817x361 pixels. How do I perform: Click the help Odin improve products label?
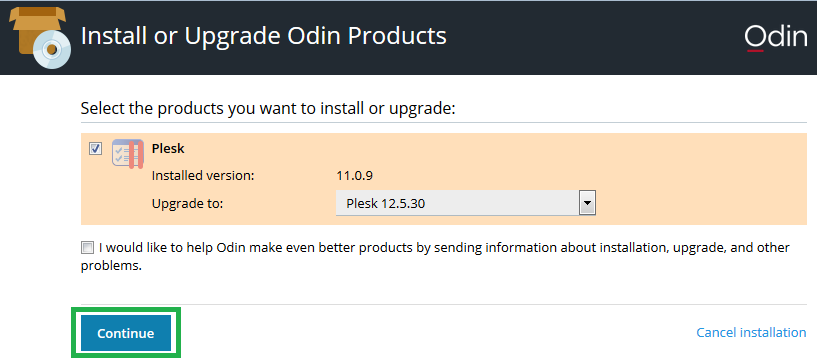coord(435,256)
